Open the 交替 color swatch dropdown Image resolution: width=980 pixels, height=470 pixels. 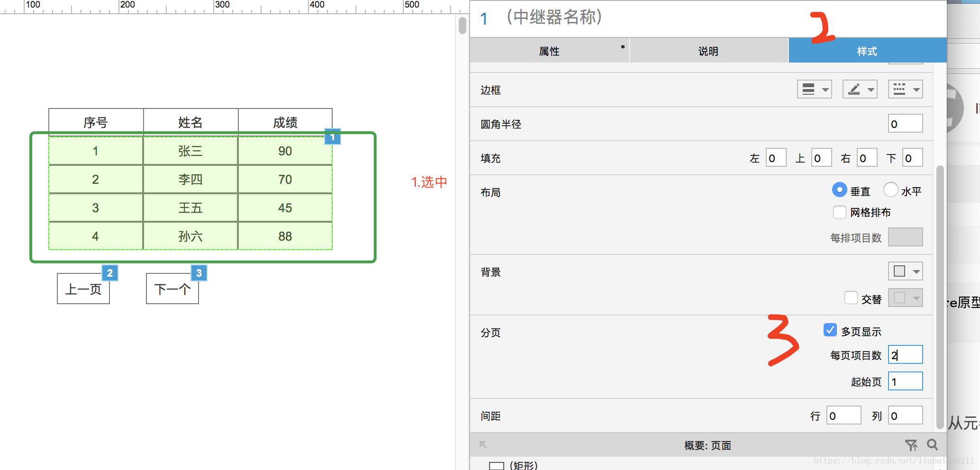coord(906,298)
